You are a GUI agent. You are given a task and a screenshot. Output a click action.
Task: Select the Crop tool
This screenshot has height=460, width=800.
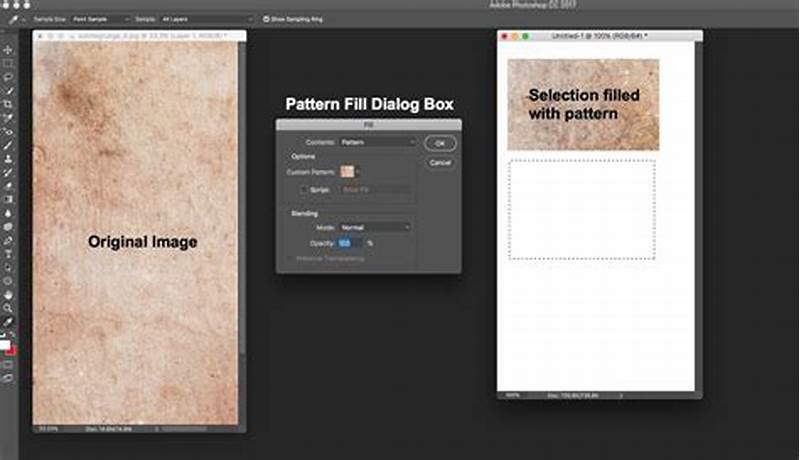(x=8, y=104)
